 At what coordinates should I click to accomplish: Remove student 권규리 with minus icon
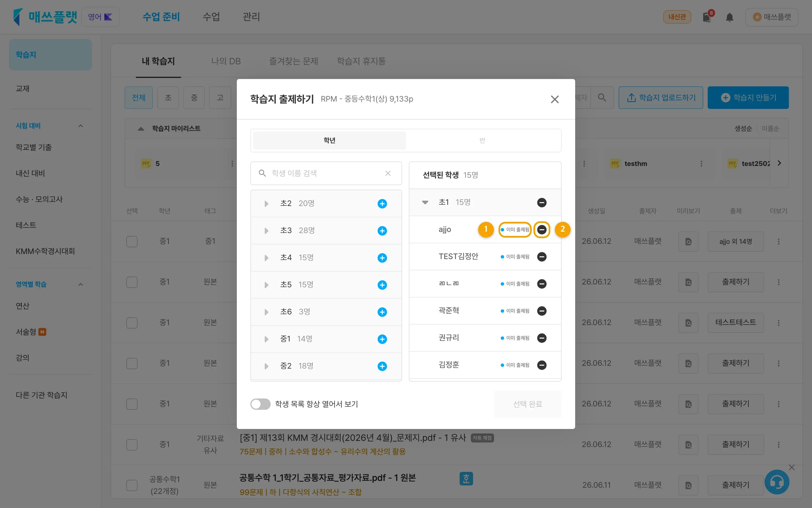(x=542, y=338)
